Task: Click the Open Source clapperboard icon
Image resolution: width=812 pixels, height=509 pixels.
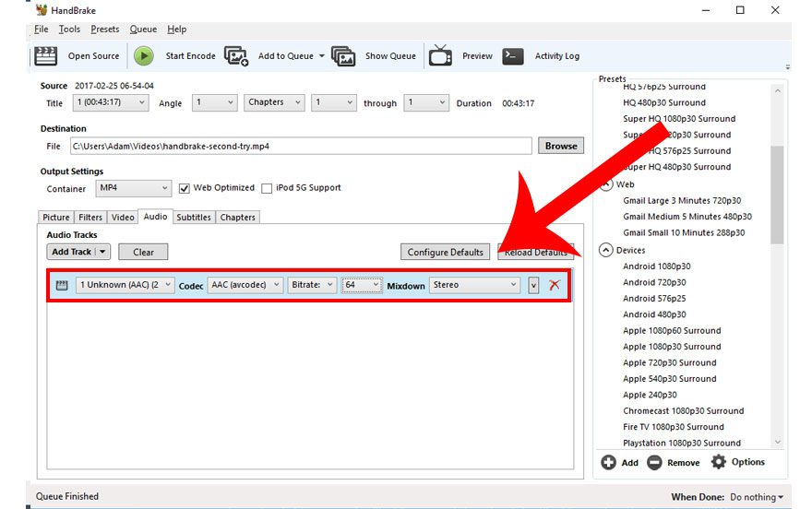Action: click(45, 56)
